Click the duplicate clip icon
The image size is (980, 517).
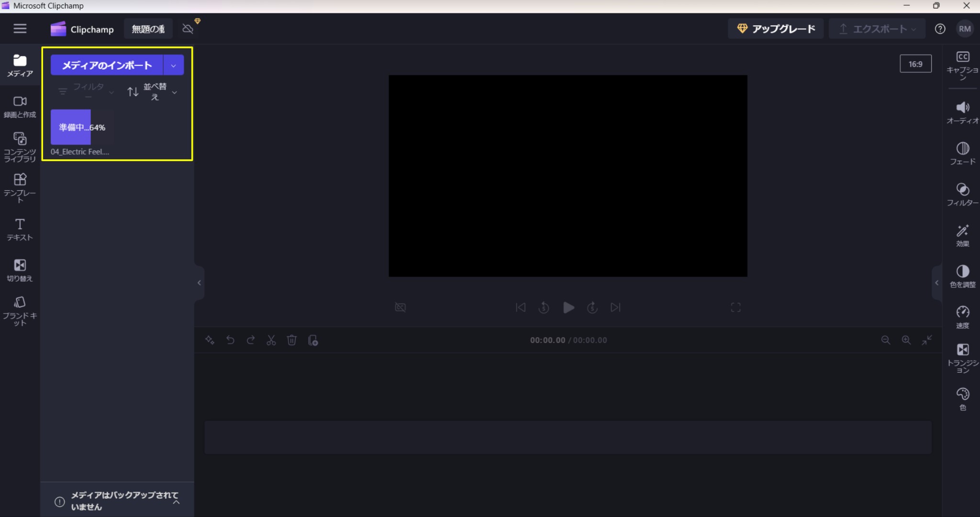pos(313,340)
